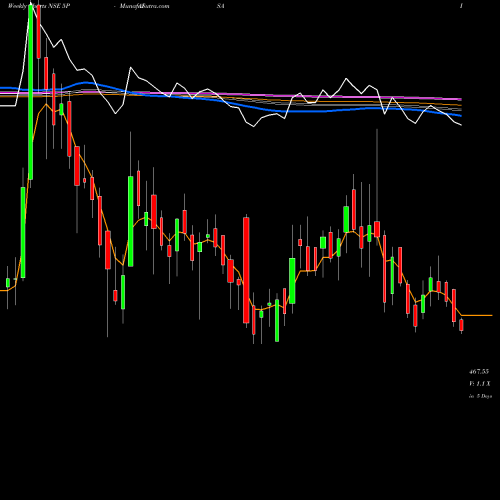500x500 pixels.
Task: Click the 'V: 1.1 X' volume text
Action: click(480, 384)
